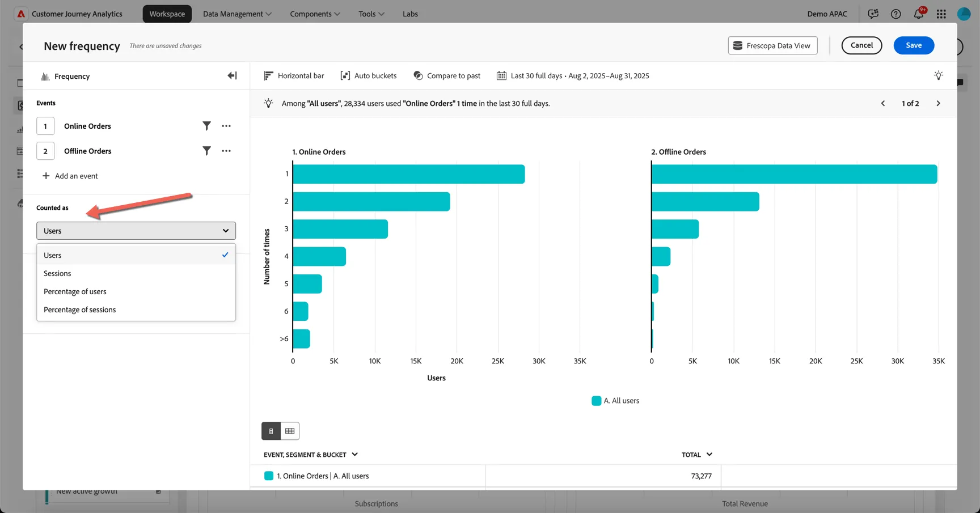Expand the Data Management menu

pos(237,14)
